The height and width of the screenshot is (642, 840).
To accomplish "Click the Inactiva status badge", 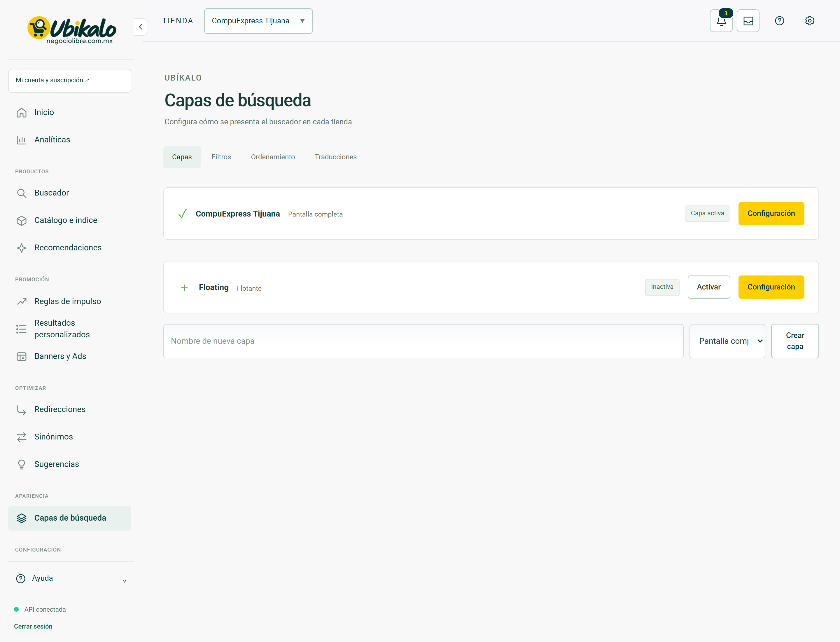I will click(x=662, y=287).
